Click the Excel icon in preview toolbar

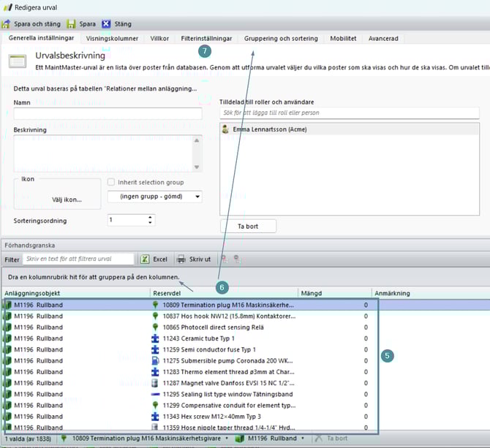tap(145, 259)
